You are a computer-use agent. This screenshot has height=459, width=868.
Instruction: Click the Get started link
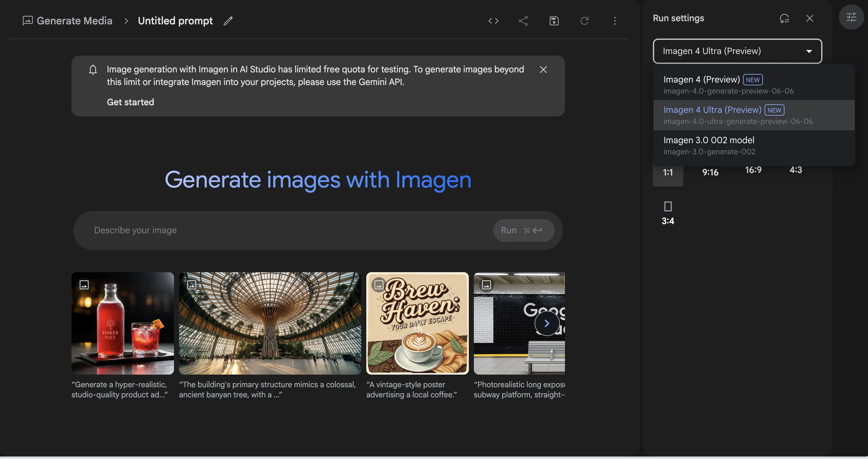pyautogui.click(x=130, y=102)
